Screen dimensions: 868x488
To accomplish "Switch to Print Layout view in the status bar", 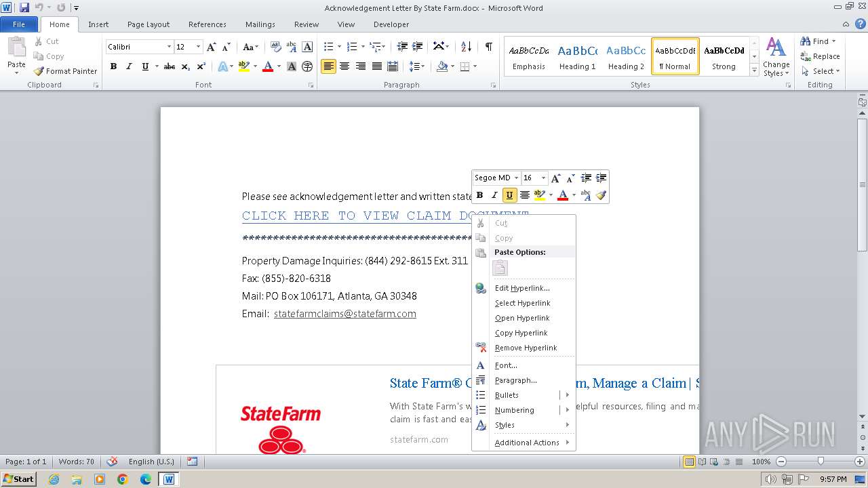I will (689, 462).
